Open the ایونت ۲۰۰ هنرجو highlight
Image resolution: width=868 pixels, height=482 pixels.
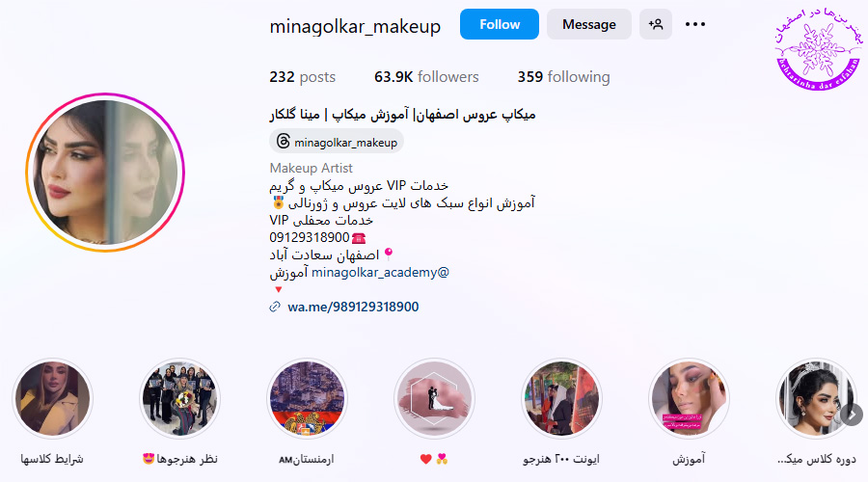click(562, 398)
